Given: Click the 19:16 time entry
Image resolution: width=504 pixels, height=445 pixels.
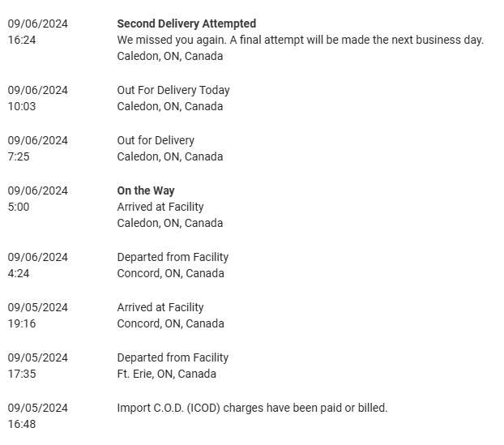Looking at the screenshot, I should pos(22,323).
